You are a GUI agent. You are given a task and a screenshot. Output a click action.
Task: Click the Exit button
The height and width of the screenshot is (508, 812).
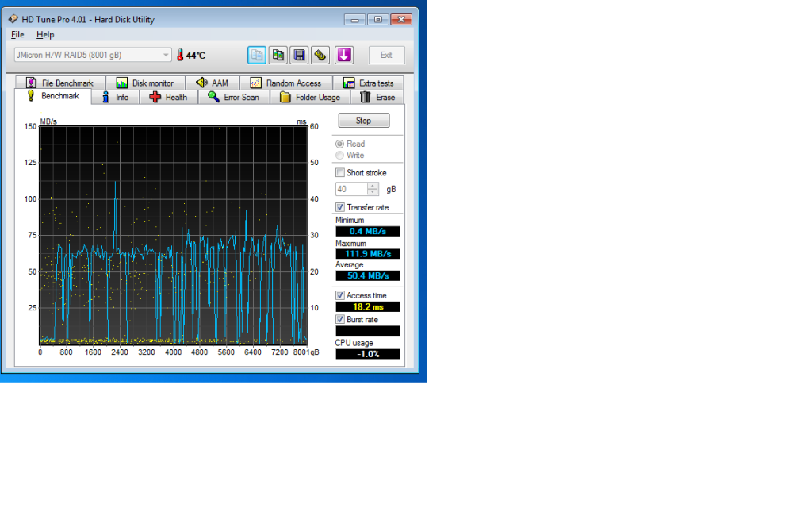[386, 55]
